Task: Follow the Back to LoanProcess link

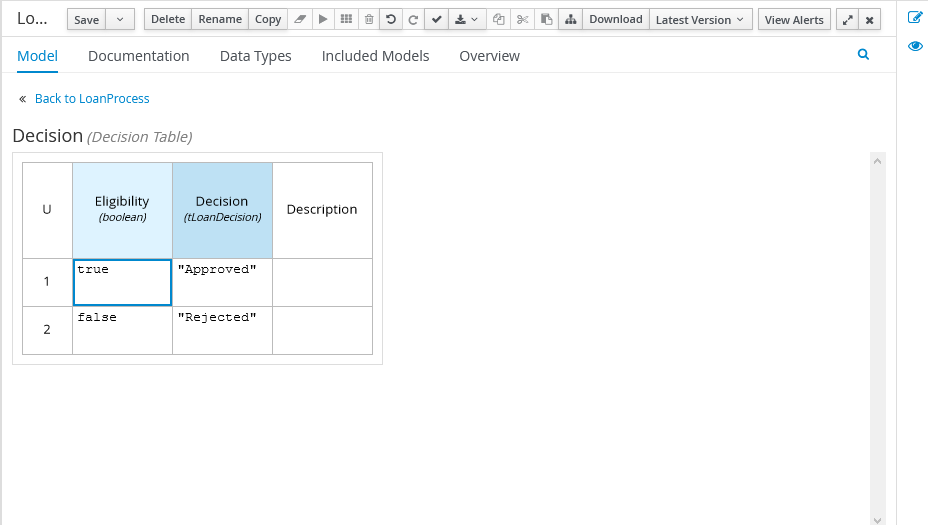Action: [92, 99]
